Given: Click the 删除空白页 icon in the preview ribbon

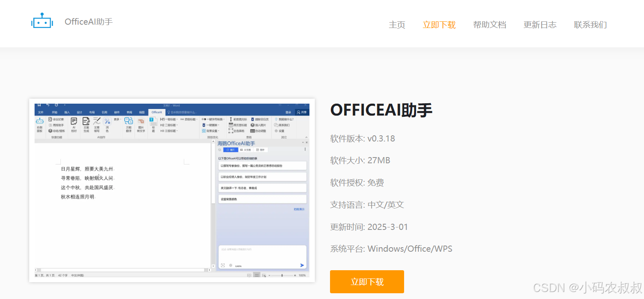Looking at the screenshot, I should (252, 119).
